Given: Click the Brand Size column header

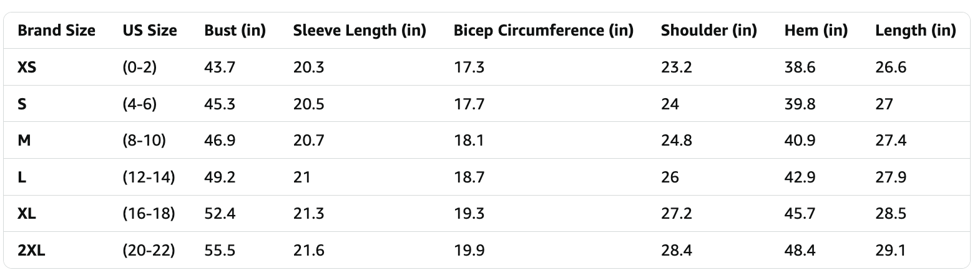Looking at the screenshot, I should 56,31.
